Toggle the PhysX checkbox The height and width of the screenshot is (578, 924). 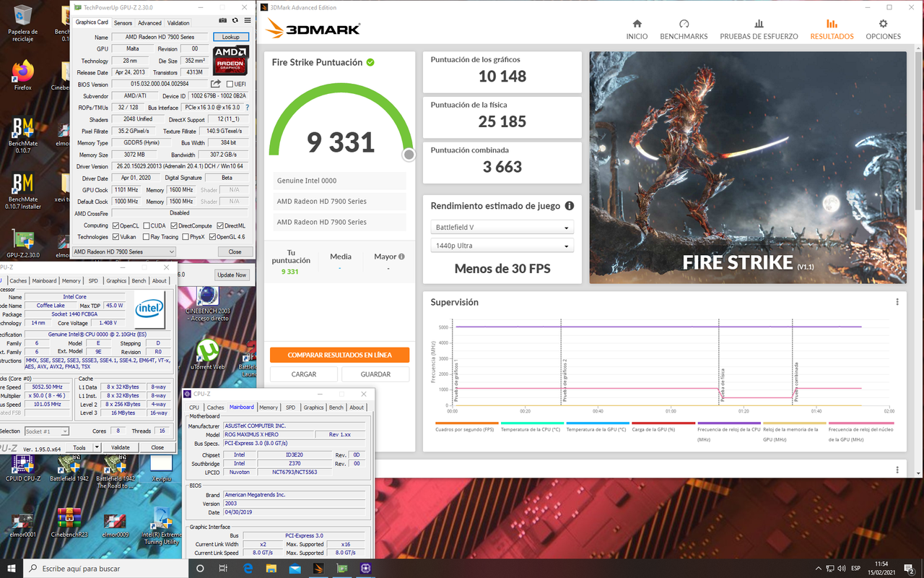click(x=185, y=236)
